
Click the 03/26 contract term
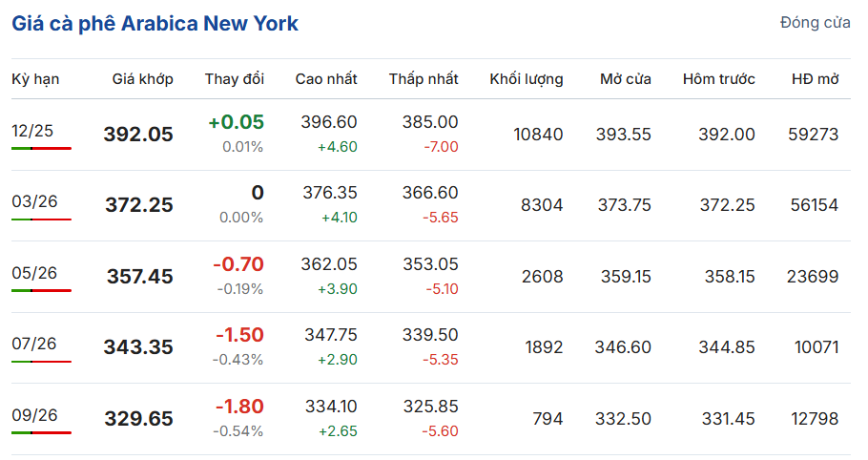pos(34,201)
